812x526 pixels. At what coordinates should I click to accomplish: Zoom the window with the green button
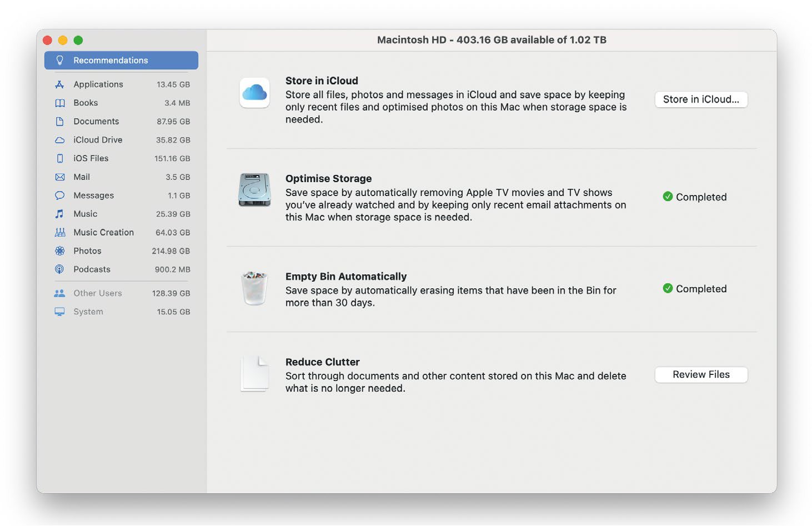[x=78, y=40]
